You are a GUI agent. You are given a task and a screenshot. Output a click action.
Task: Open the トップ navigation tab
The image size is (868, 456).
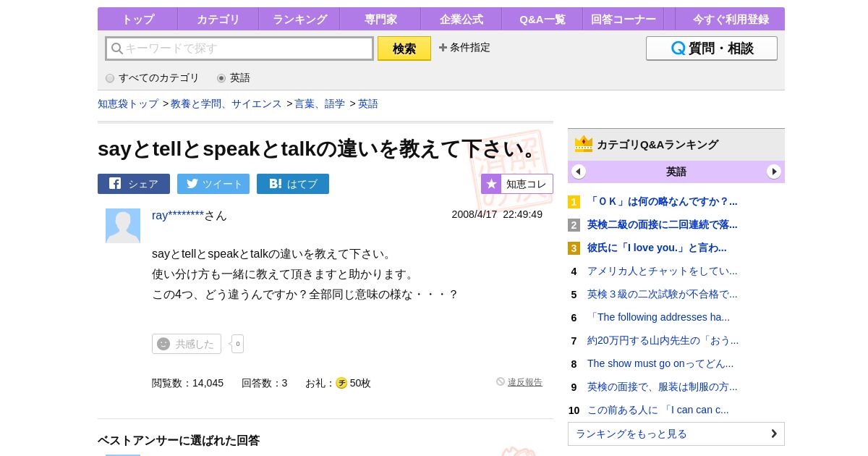(137, 20)
